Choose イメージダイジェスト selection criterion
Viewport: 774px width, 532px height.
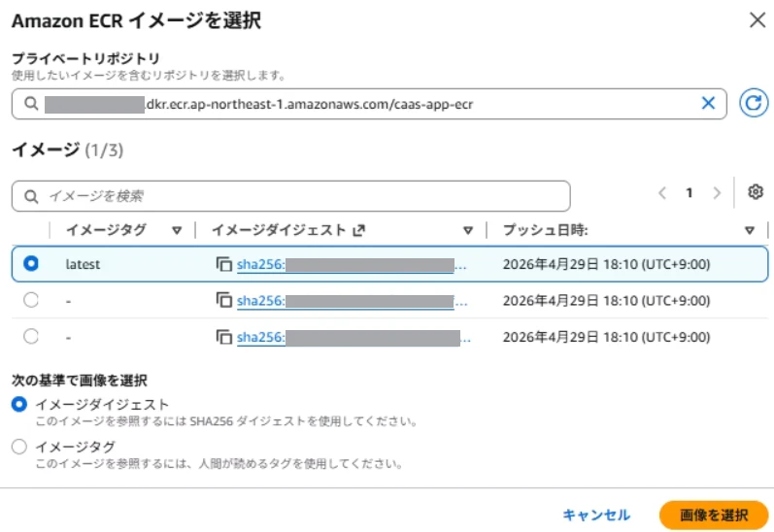[19, 405]
